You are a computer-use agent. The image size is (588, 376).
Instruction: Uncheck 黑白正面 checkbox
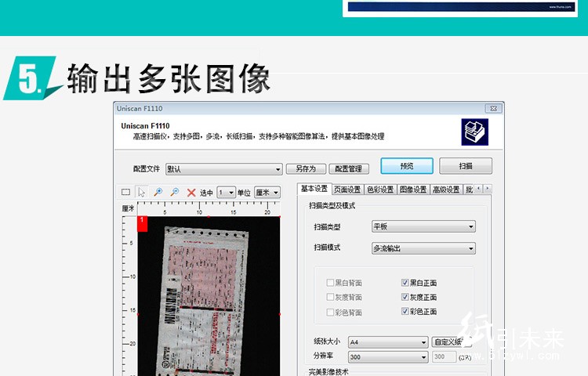click(405, 283)
